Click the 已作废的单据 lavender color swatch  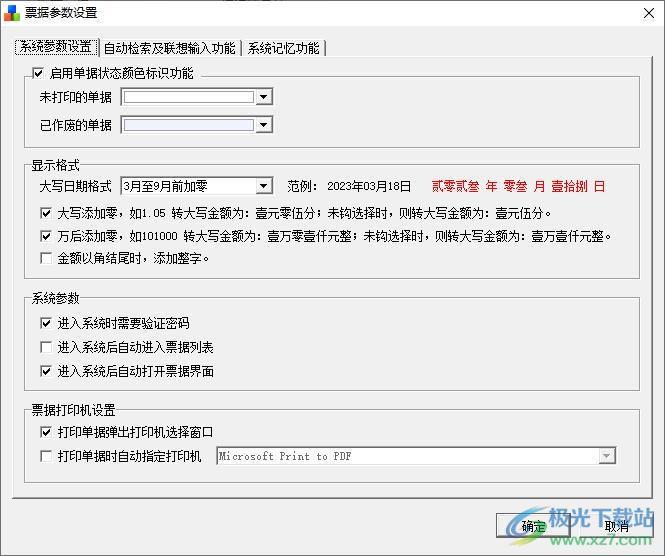pos(188,125)
